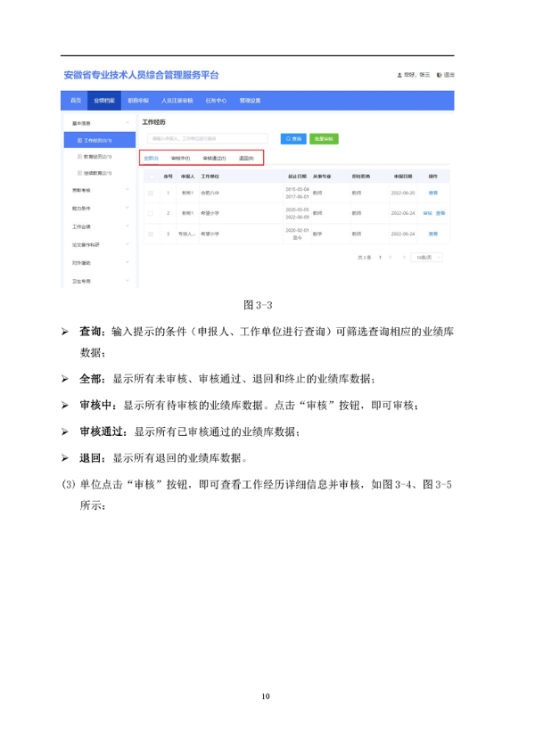
Task: Go to next page using right arrow
Action: point(404,257)
